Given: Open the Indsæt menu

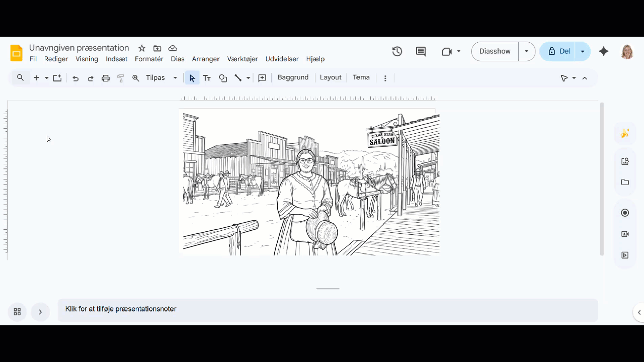Looking at the screenshot, I should pyautogui.click(x=116, y=59).
